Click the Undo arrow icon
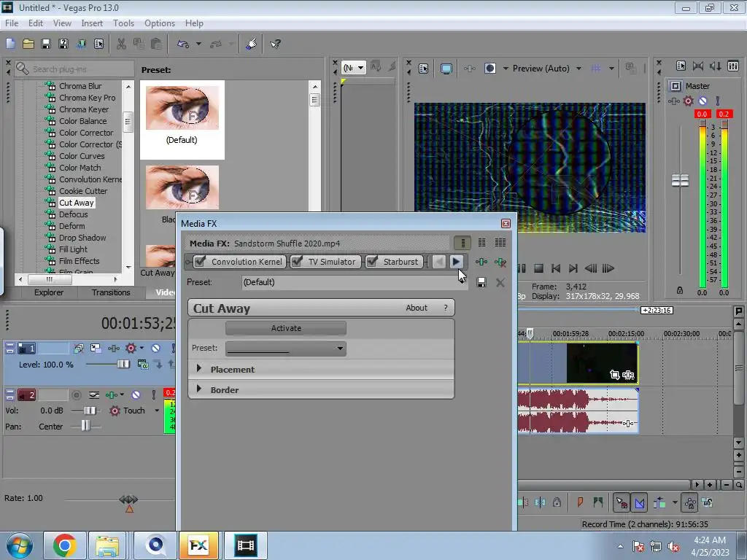Screen dimensions: 747x560 click(x=183, y=44)
